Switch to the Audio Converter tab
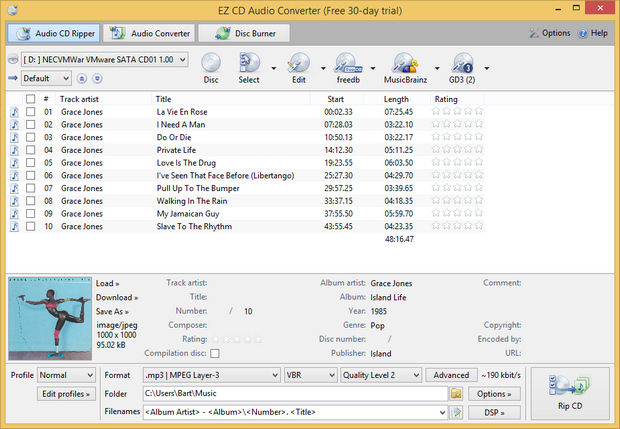 tap(149, 33)
